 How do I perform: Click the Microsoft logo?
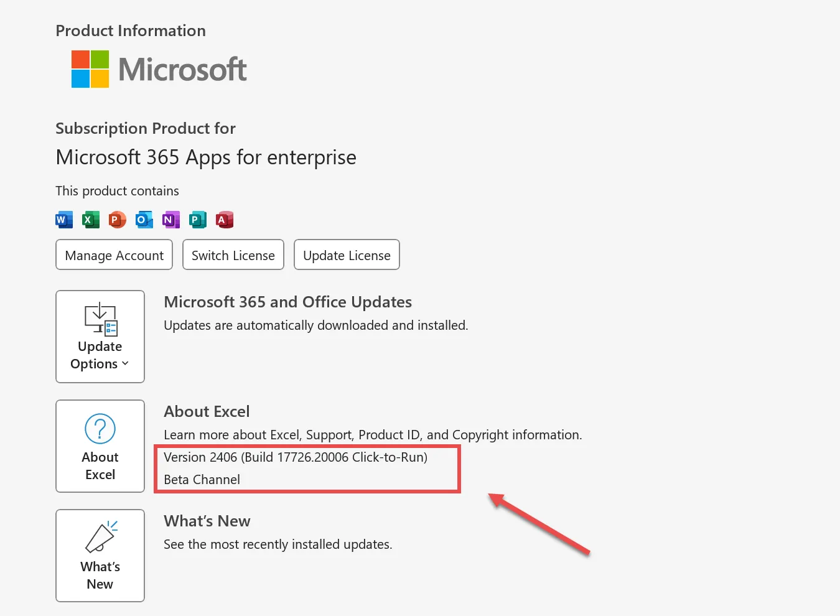pos(157,69)
